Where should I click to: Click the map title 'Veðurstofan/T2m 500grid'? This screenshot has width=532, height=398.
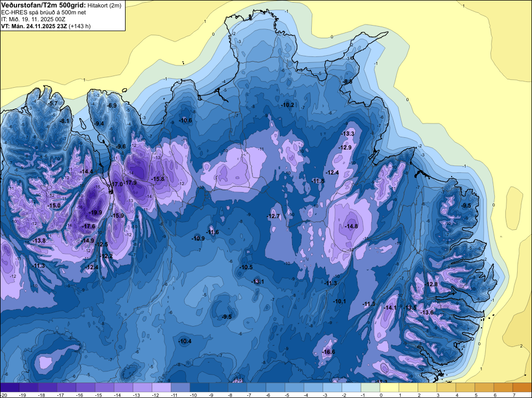(x=44, y=5)
